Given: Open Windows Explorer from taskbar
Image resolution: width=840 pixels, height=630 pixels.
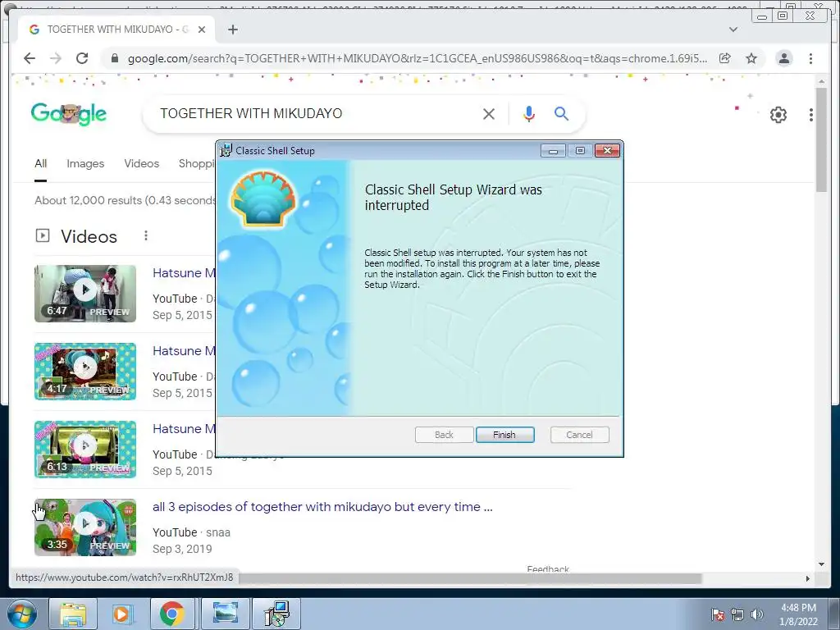Looking at the screenshot, I should pos(73,614).
